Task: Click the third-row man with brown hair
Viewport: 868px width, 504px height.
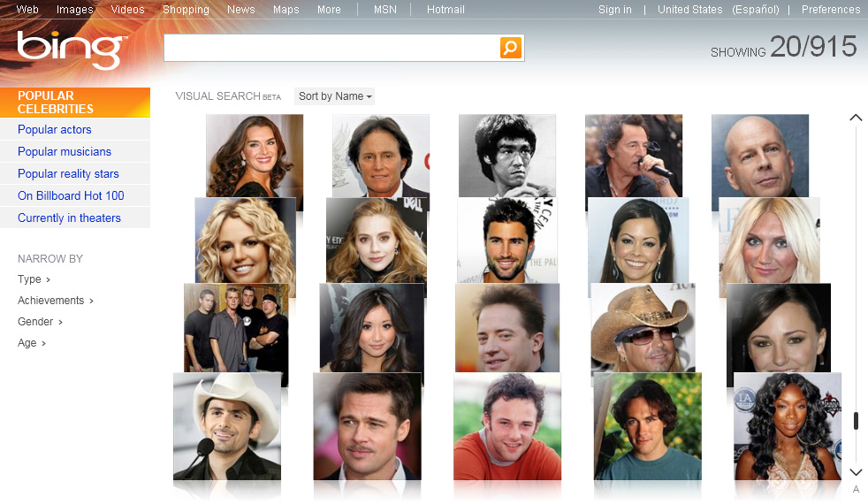Action: click(507, 327)
